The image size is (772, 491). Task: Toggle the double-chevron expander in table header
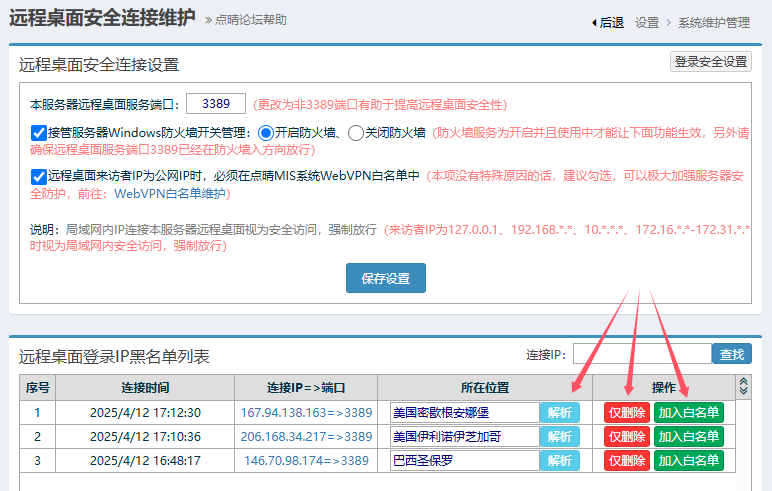[x=743, y=386]
